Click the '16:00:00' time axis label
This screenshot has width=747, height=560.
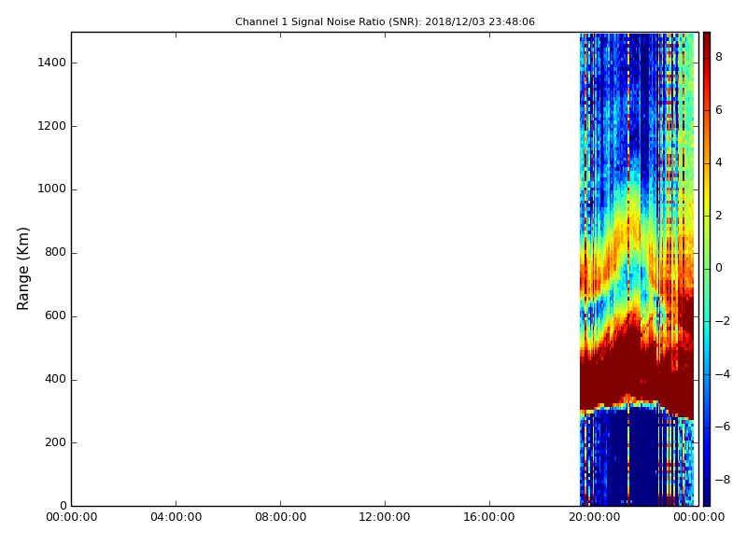point(489,517)
